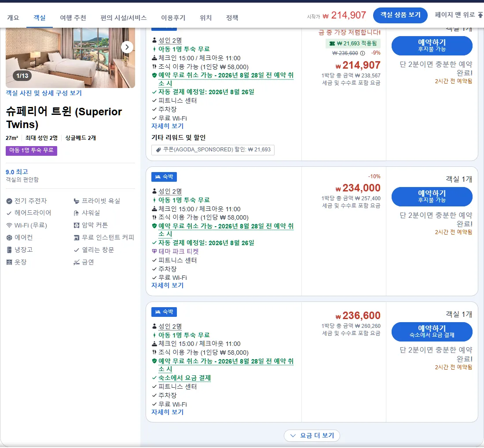Click 예약하기 for the ₩214,907 rate
Image resolution: width=484 pixels, height=448 pixels.
tap(432, 45)
